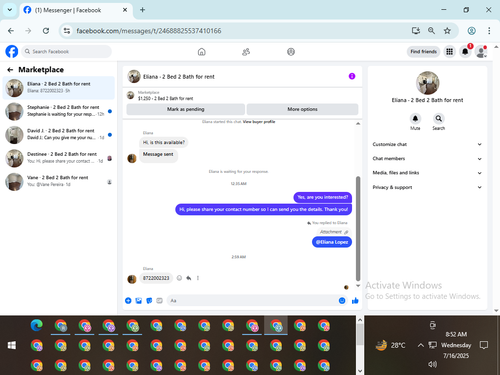Reload the page in Chrome

[x=46, y=31]
